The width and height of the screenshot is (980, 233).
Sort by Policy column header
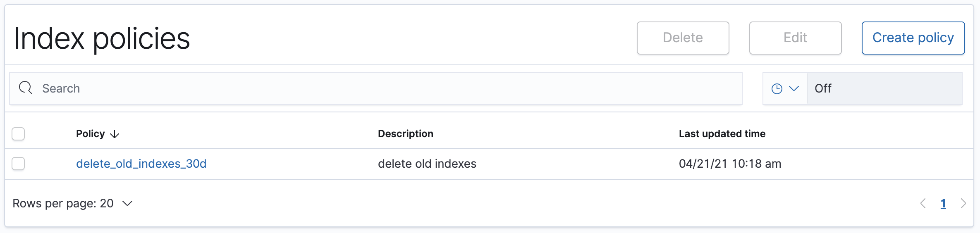click(x=91, y=134)
